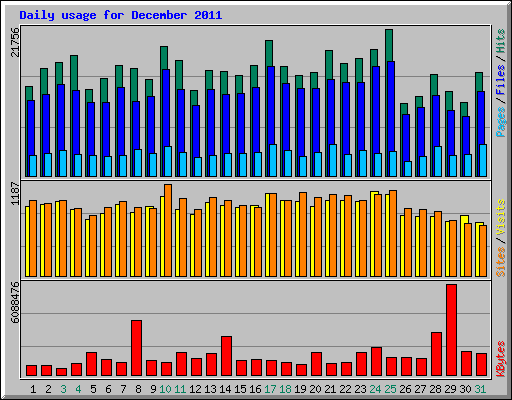Click the red KBytes bar for day 14
Screen dimensions: 512x400
click(226, 356)
